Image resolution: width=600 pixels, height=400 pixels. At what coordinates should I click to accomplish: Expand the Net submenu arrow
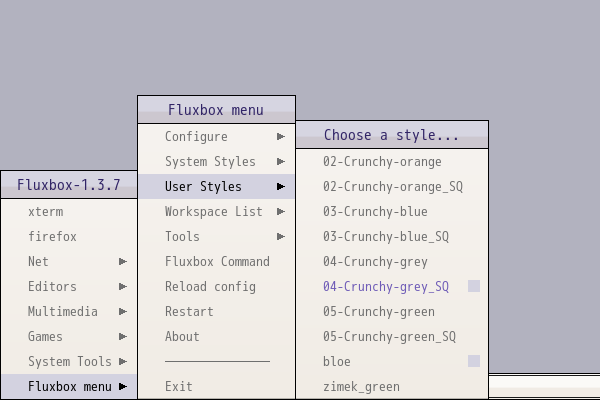123,261
